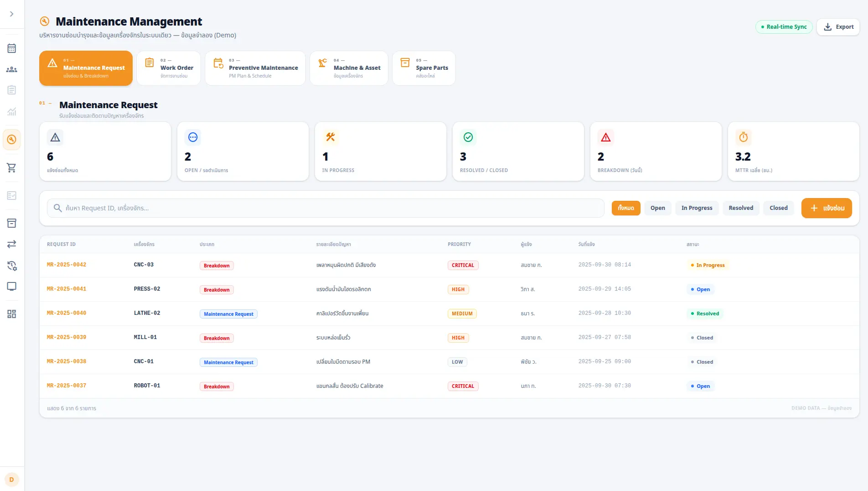
Task: Switch to Maintenance Request tab
Action: point(86,68)
